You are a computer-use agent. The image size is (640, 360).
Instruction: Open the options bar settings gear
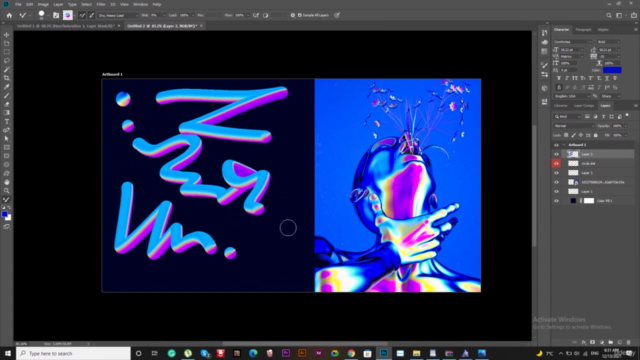pos(293,15)
